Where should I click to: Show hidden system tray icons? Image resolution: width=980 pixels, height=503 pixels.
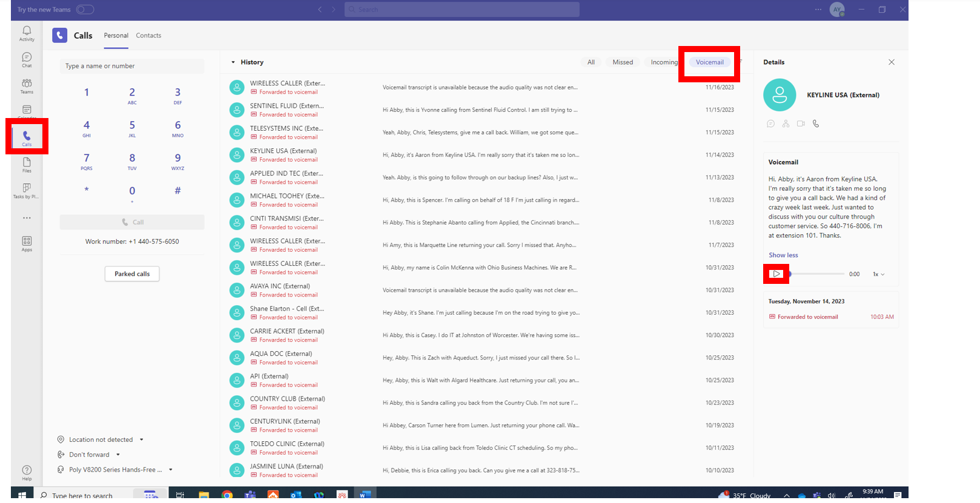click(x=786, y=495)
